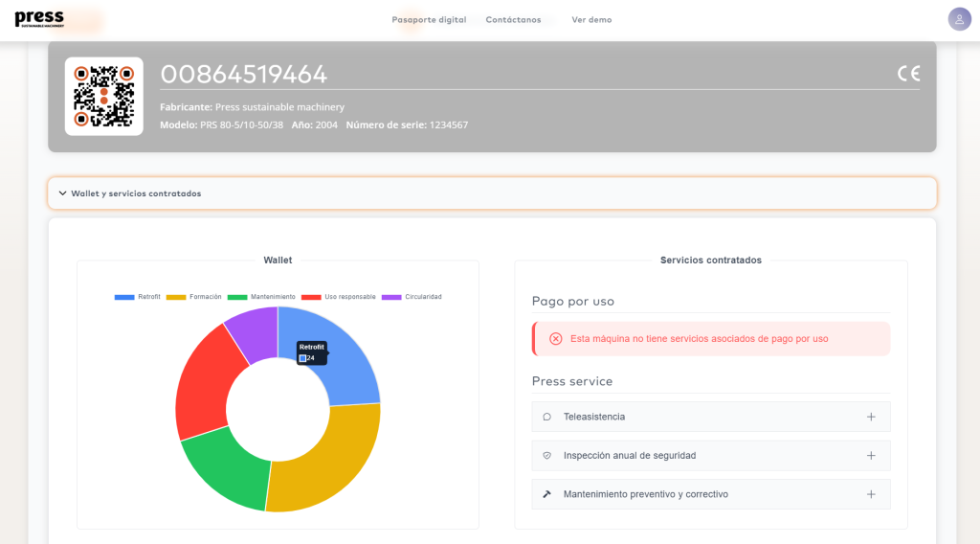This screenshot has width=980, height=544.
Task: Click the Teleasistencia chat bubble icon
Action: tap(546, 417)
